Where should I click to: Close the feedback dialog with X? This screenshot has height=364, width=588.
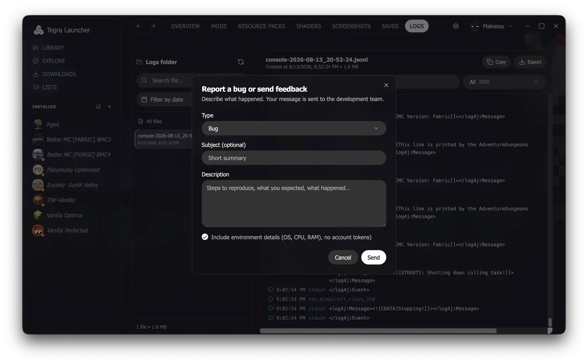[386, 85]
